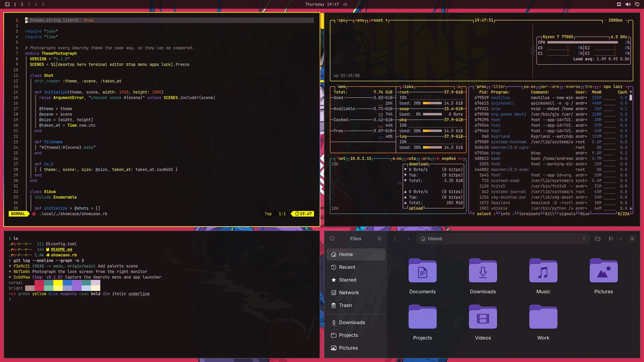Open Downloads bookmark in the Files sidebar
Image resolution: width=644 pixels, height=362 pixels.
coord(356,322)
